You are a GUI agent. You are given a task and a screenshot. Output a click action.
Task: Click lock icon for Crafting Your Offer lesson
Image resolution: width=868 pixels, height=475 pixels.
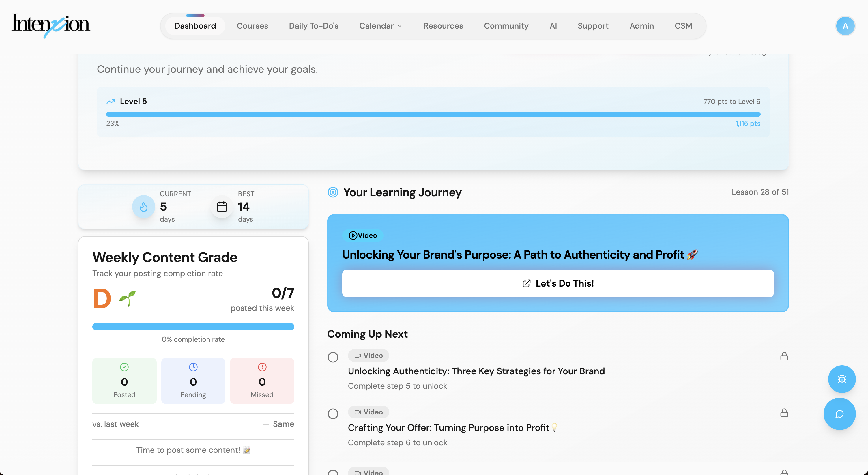click(784, 413)
